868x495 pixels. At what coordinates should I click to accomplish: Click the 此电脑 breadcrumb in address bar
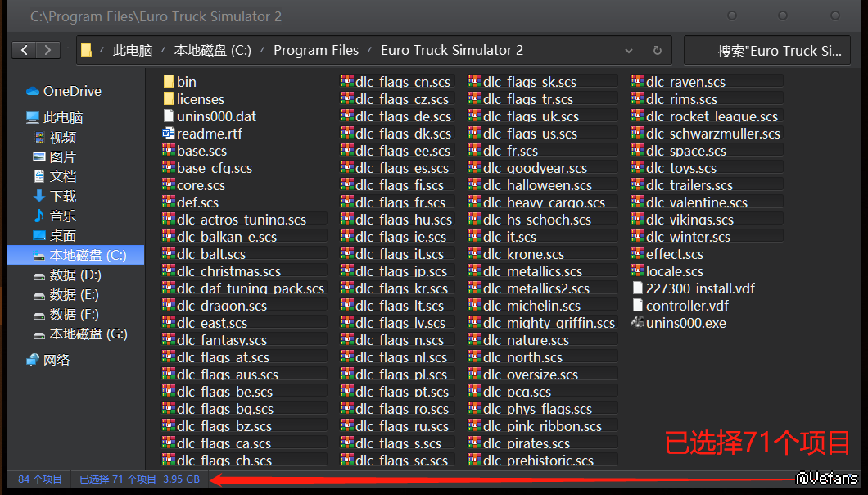[x=133, y=50]
